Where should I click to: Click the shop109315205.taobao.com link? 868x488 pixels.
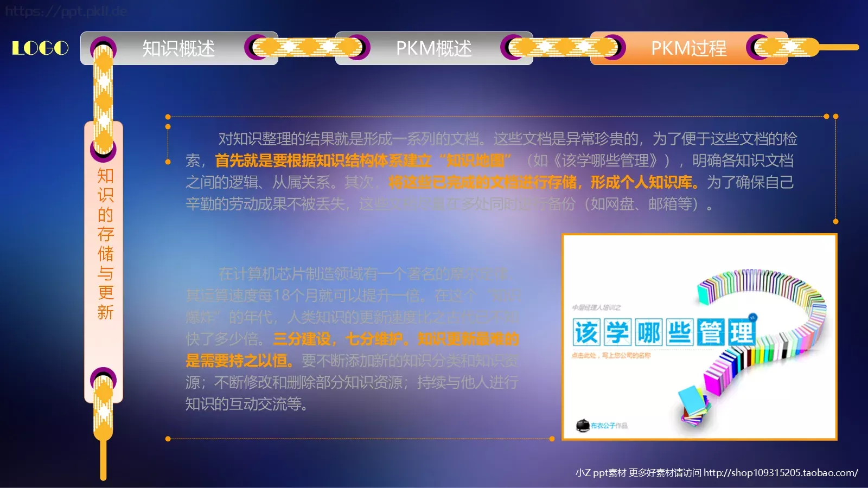[781, 473]
